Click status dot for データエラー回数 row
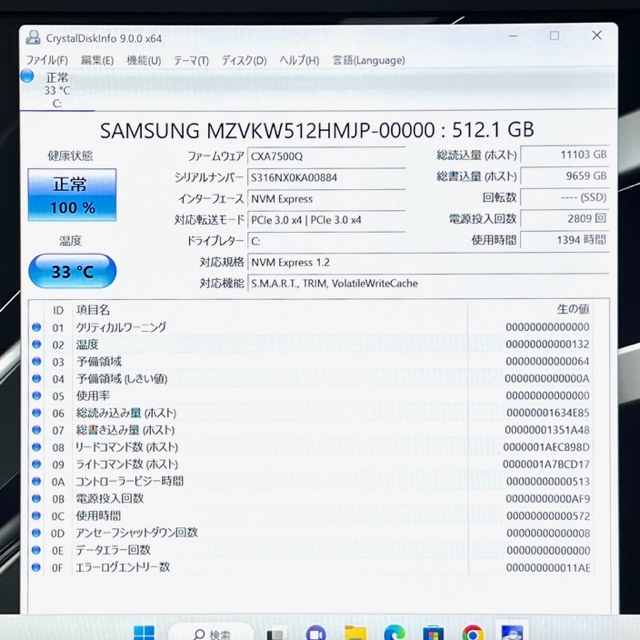 coord(36,550)
